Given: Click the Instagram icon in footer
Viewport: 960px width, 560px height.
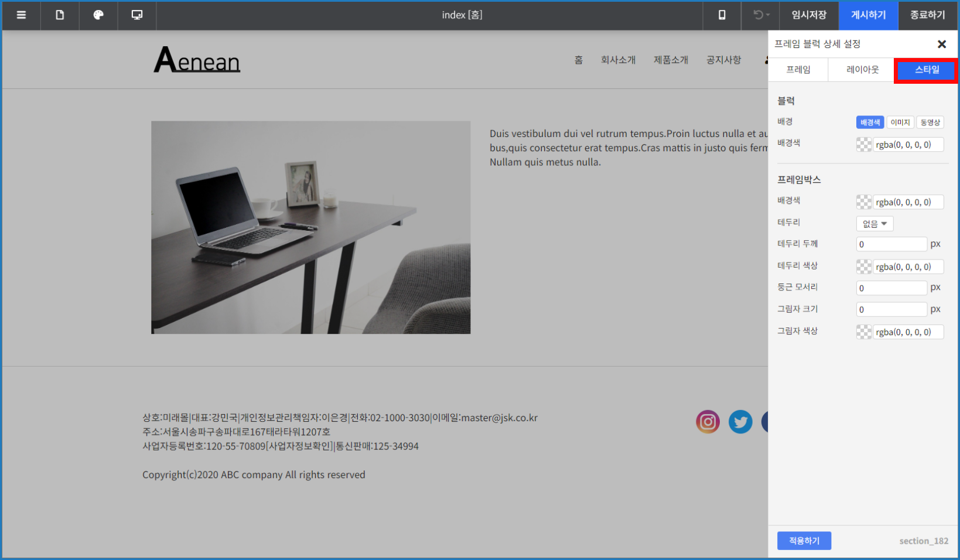Looking at the screenshot, I should pyautogui.click(x=708, y=422).
